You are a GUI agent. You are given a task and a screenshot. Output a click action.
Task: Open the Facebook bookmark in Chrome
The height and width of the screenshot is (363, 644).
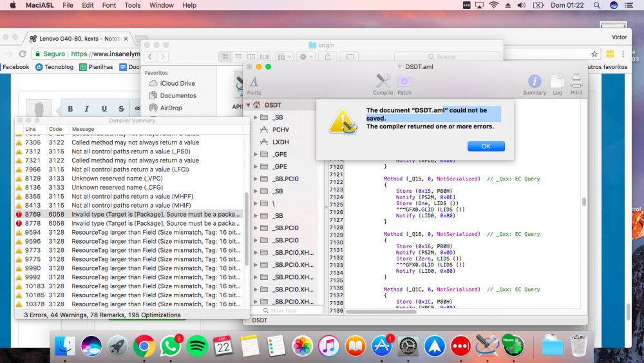(15, 67)
